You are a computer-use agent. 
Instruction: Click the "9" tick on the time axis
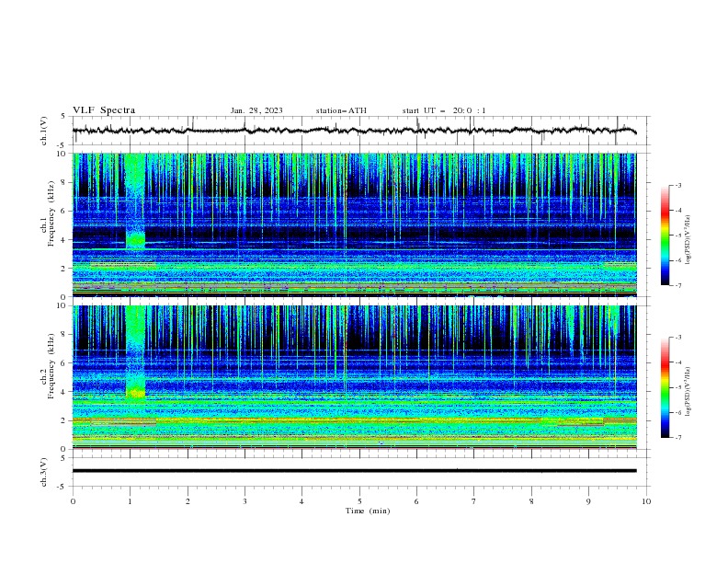[x=588, y=501]
